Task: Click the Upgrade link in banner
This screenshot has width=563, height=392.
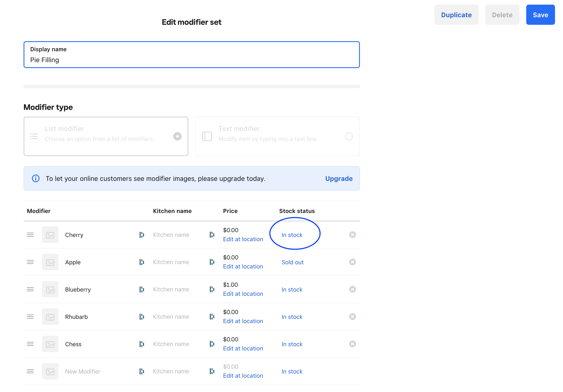Action: click(x=339, y=178)
